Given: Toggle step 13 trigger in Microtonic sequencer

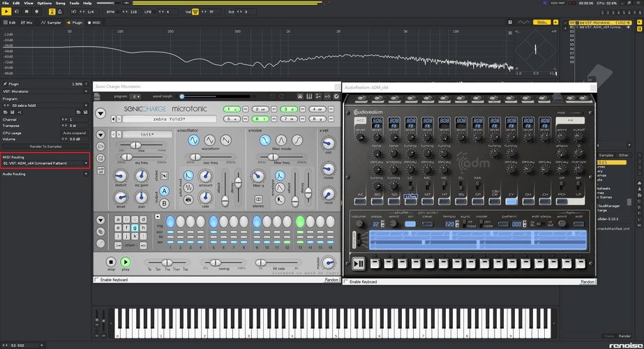Looking at the screenshot, I should 300,221.
